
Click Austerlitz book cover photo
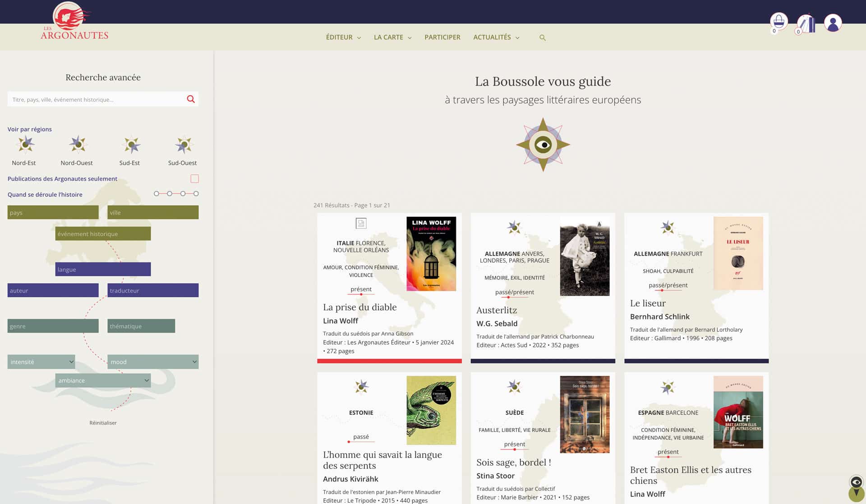pyautogui.click(x=585, y=257)
